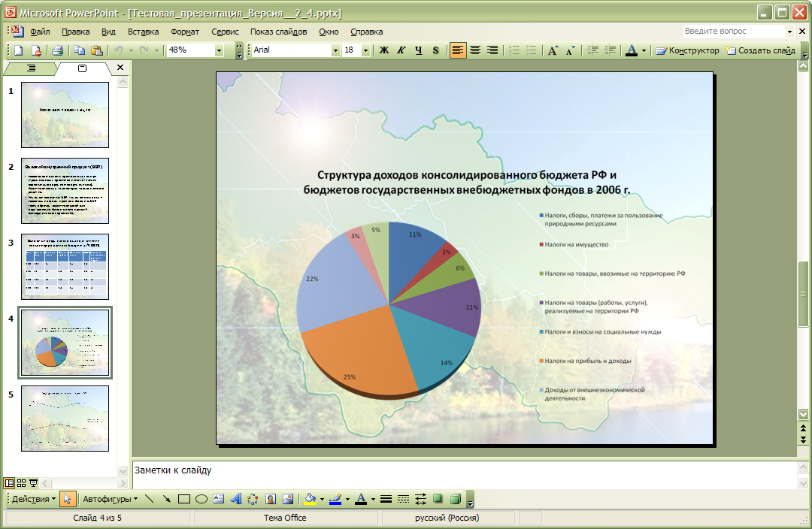
Task: Toggle italic formatting (К)
Action: (x=401, y=50)
